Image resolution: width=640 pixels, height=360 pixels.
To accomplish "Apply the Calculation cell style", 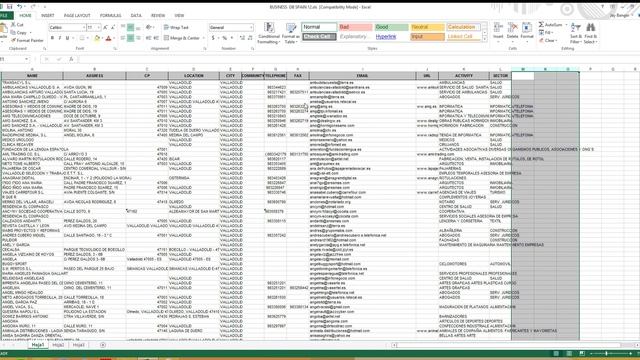I will [463, 27].
